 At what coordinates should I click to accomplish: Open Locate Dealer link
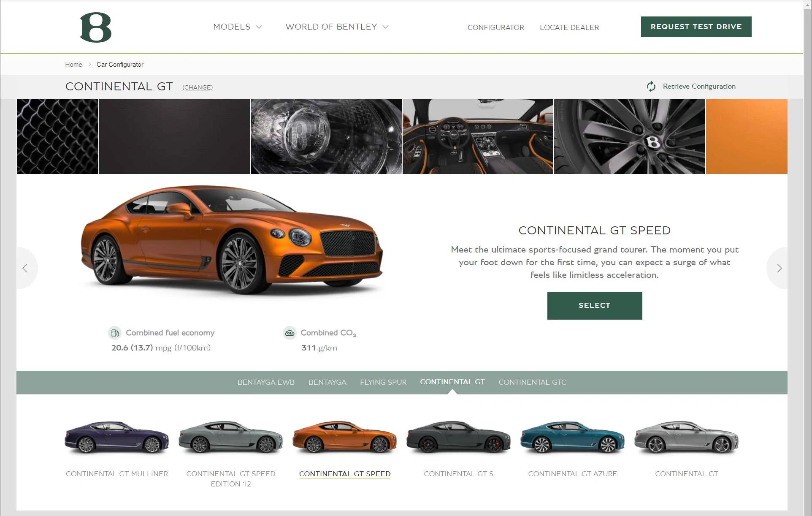569,27
